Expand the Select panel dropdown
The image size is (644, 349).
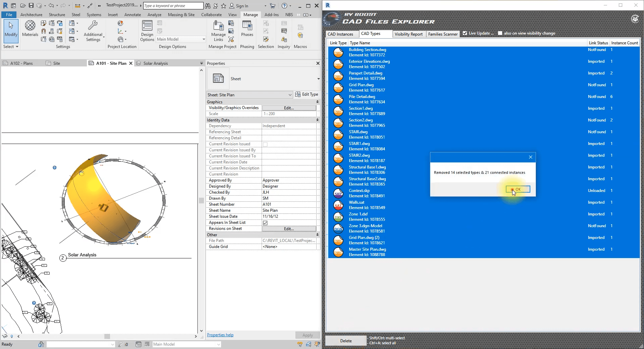(11, 47)
